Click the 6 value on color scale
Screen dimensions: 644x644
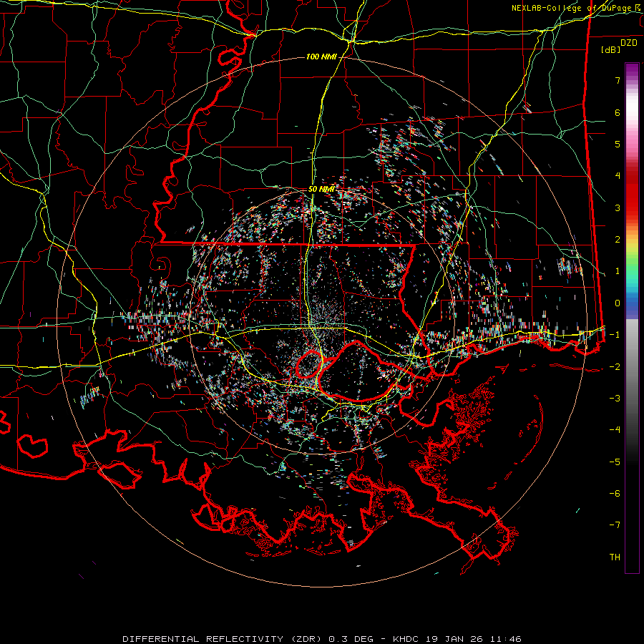tap(618, 112)
